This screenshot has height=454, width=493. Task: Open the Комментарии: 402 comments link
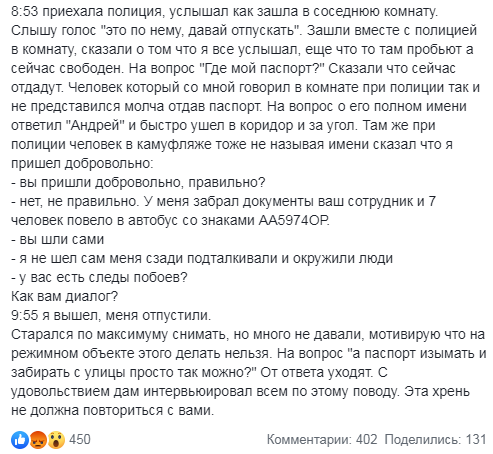322,439
